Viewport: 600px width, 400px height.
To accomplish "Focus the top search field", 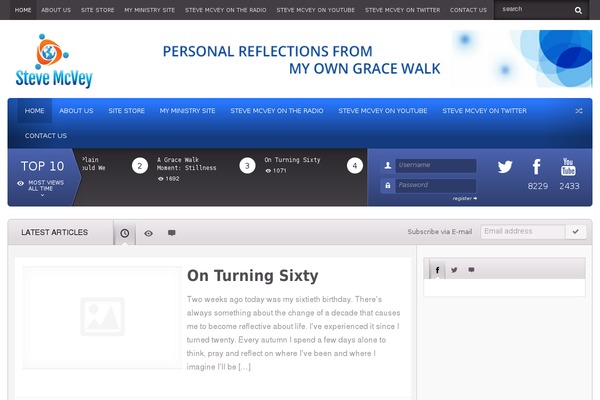I will click(x=534, y=10).
